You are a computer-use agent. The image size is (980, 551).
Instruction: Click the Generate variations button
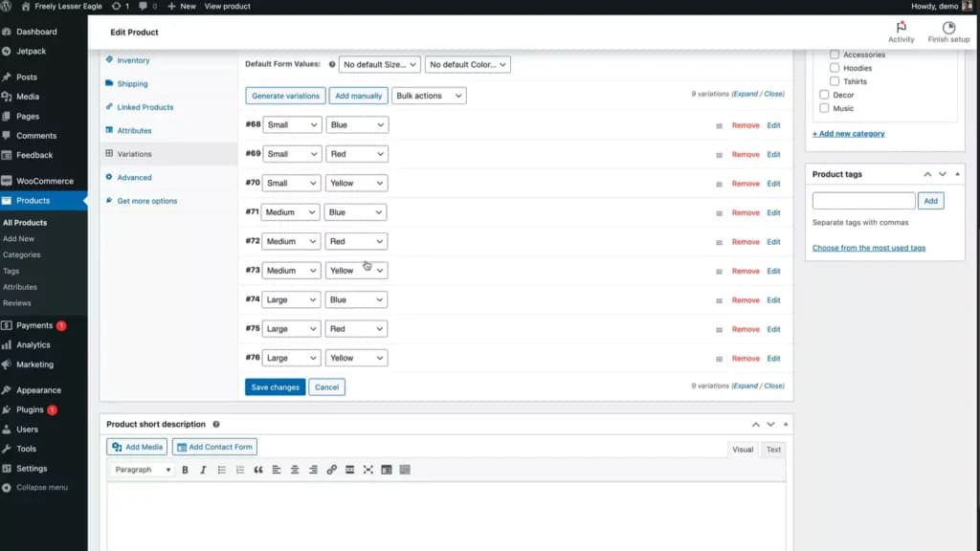pyautogui.click(x=285, y=96)
